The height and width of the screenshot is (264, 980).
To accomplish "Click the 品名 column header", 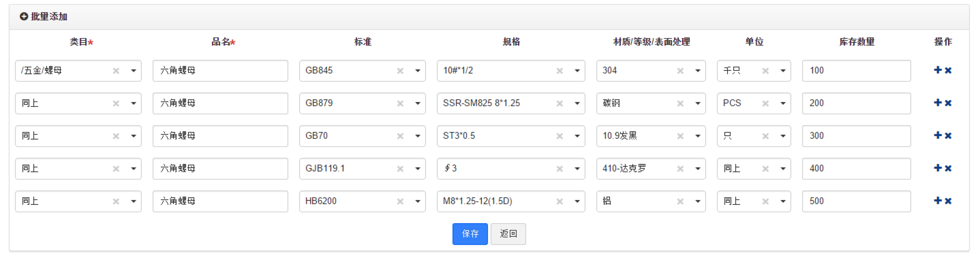I will coord(223,42).
